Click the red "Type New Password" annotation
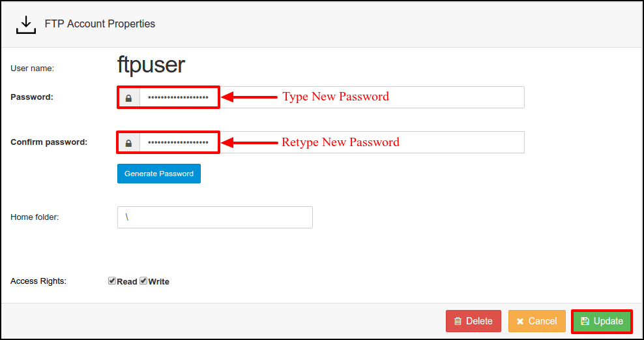Image resolution: width=644 pixels, height=340 pixels. 335,97
